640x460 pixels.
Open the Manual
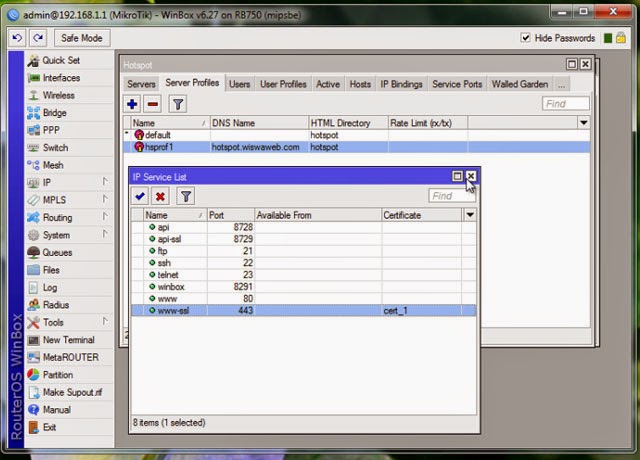[69, 410]
